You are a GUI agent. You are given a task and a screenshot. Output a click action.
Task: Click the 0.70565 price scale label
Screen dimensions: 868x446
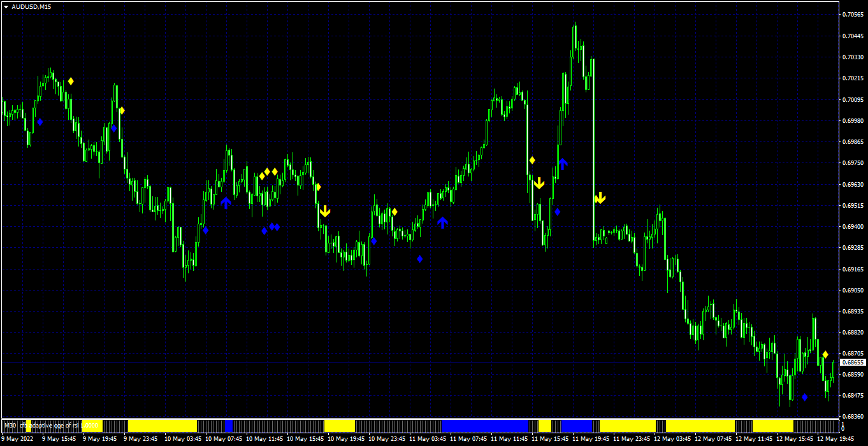(853, 15)
